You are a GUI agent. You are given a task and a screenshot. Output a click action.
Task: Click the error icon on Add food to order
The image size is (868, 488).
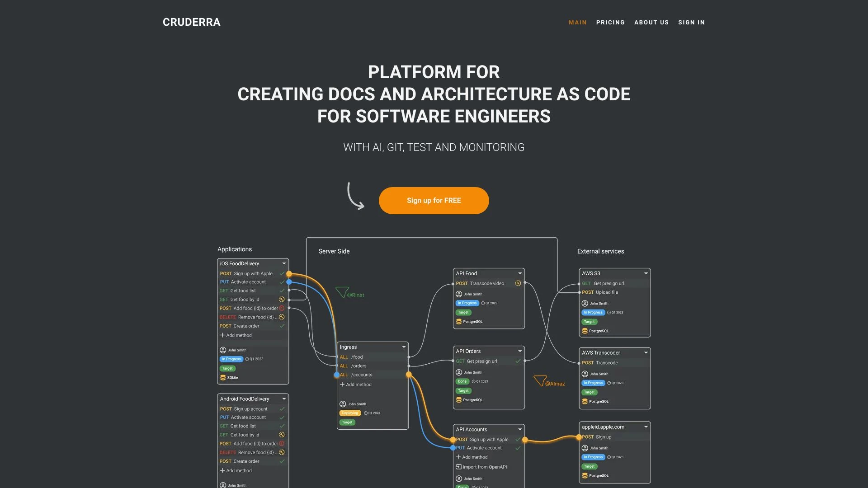(x=282, y=308)
